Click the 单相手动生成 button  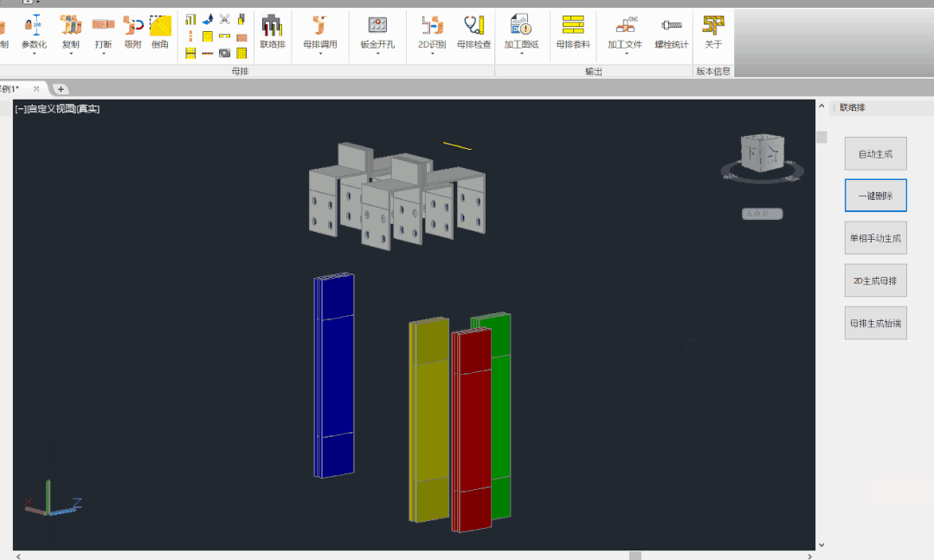876,238
